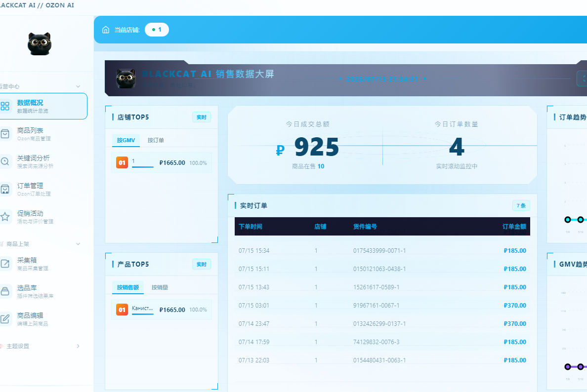The width and height of the screenshot is (587, 392).
Task: Click the 订单管理 store icon
Action: point(5,189)
